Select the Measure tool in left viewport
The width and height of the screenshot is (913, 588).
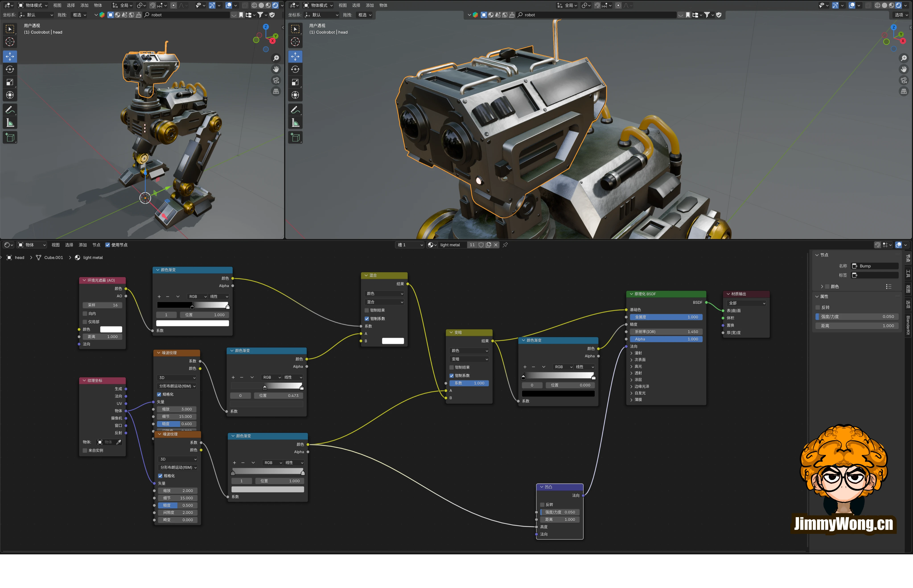[10, 123]
